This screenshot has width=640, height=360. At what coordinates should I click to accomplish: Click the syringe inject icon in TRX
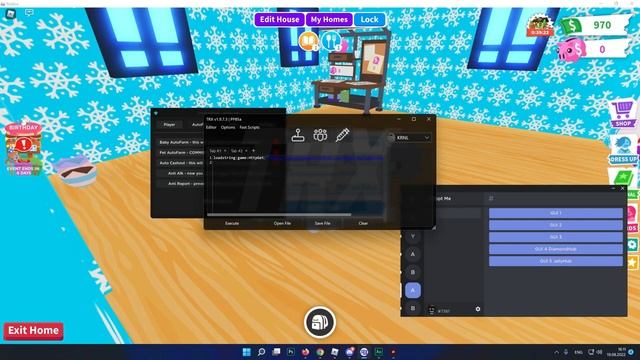coord(342,135)
